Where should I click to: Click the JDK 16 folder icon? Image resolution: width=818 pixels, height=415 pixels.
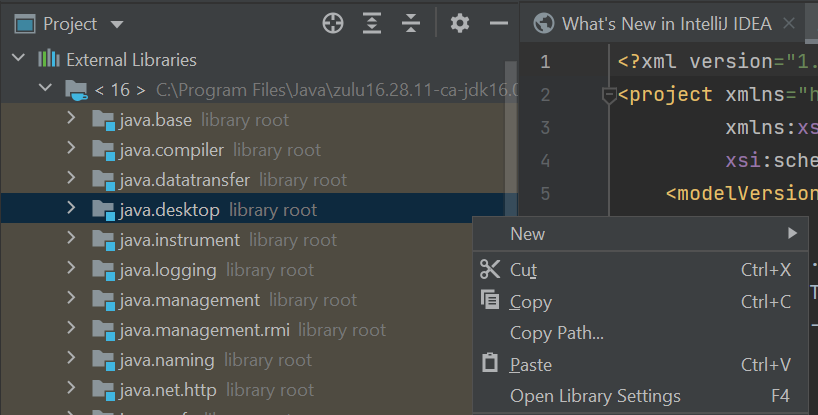pyautogui.click(x=76, y=90)
